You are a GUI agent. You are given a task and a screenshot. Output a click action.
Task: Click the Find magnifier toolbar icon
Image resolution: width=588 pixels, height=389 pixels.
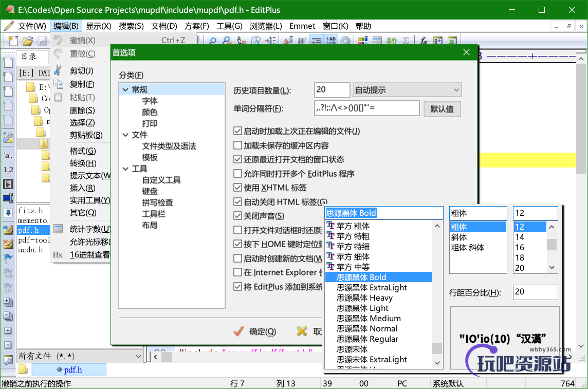click(213, 41)
